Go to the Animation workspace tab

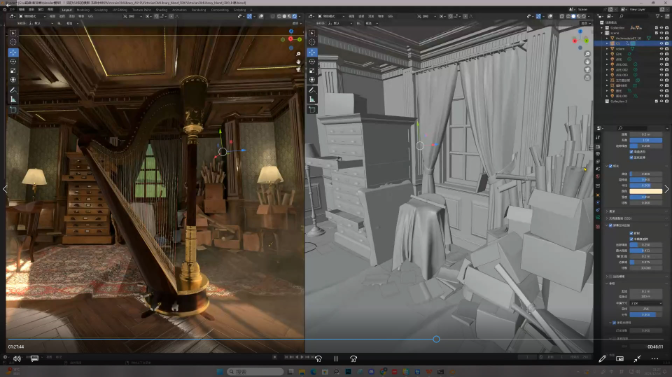(179, 9)
